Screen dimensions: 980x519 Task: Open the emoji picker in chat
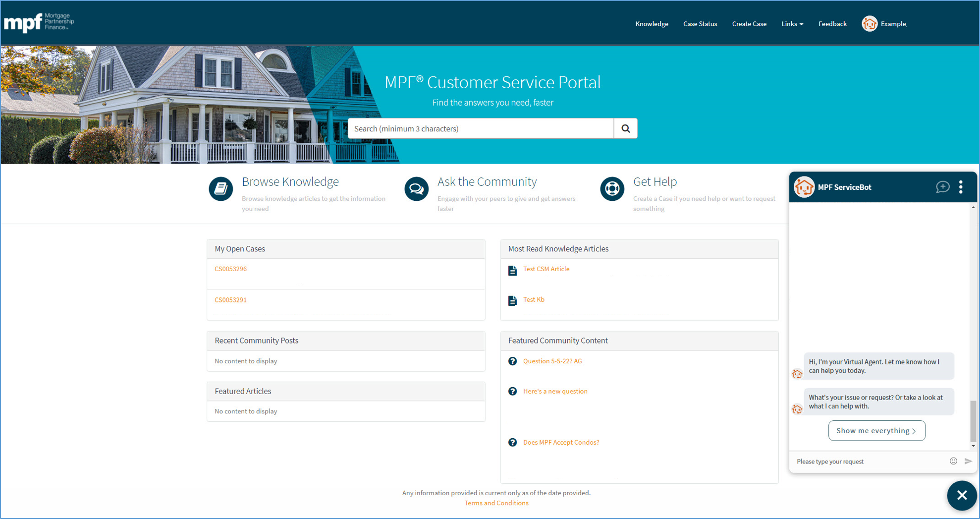pyautogui.click(x=953, y=461)
